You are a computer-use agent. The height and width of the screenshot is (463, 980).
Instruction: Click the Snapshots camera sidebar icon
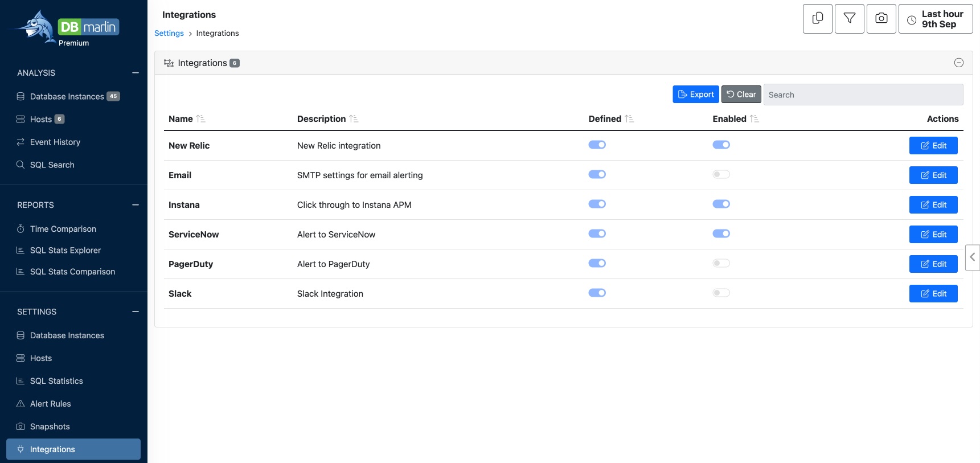20,427
